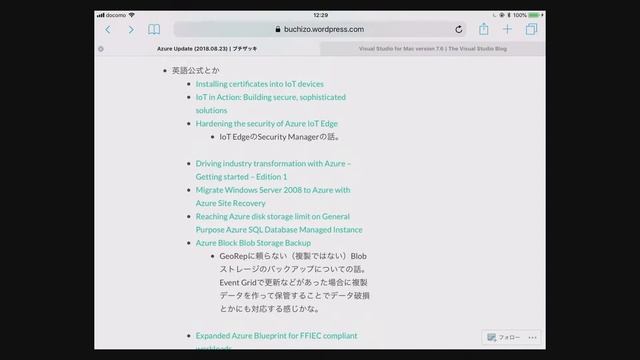Tap the Wi-Fi icon in status bar
Viewport: 640px width, 360px height.
131,15
